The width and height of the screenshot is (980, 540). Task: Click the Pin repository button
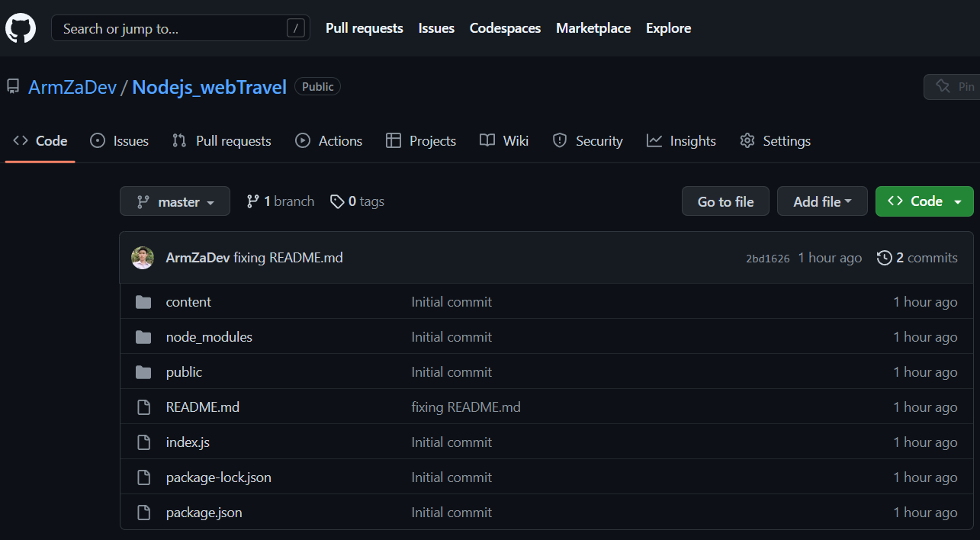[x=952, y=86]
